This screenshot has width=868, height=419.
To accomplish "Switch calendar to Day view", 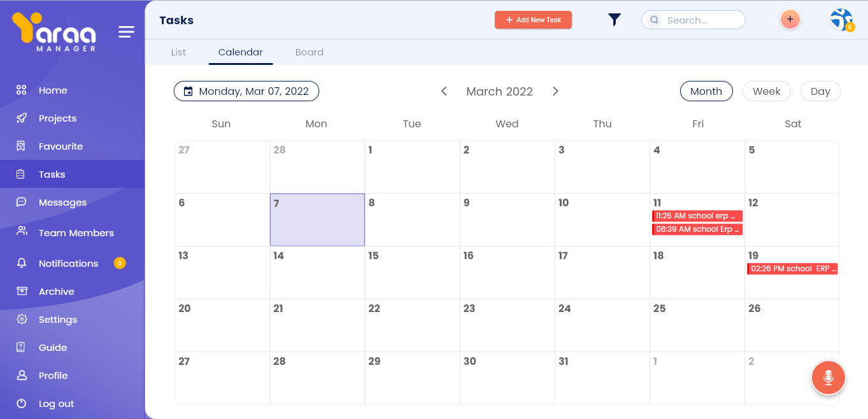I will pyautogui.click(x=820, y=91).
